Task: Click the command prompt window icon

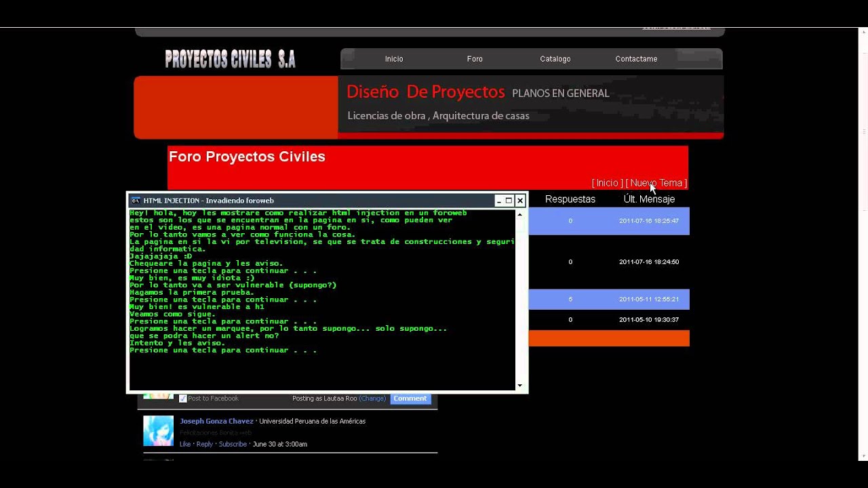Action: click(x=136, y=201)
